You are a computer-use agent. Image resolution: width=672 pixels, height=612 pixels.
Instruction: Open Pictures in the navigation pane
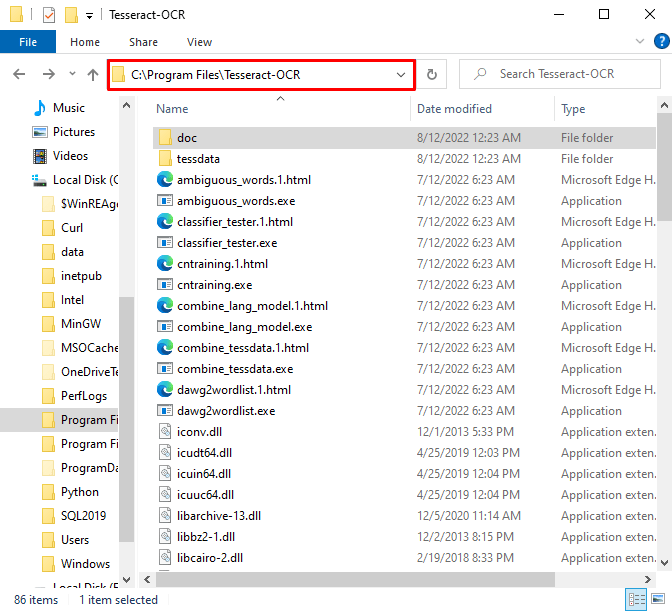coord(74,132)
